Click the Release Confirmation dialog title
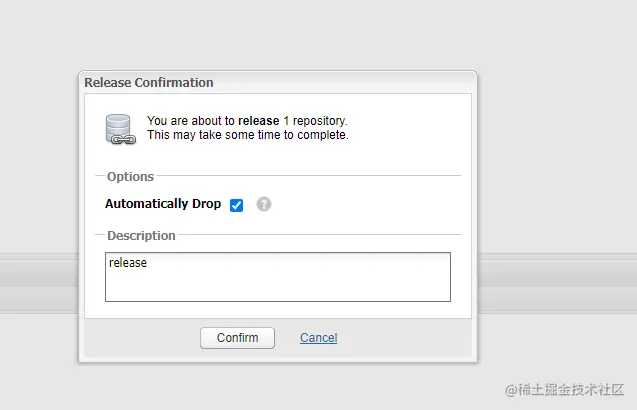 tap(149, 82)
